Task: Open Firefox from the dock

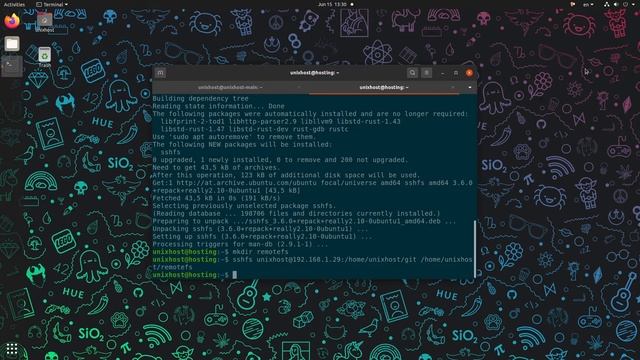Action: [x=12, y=21]
